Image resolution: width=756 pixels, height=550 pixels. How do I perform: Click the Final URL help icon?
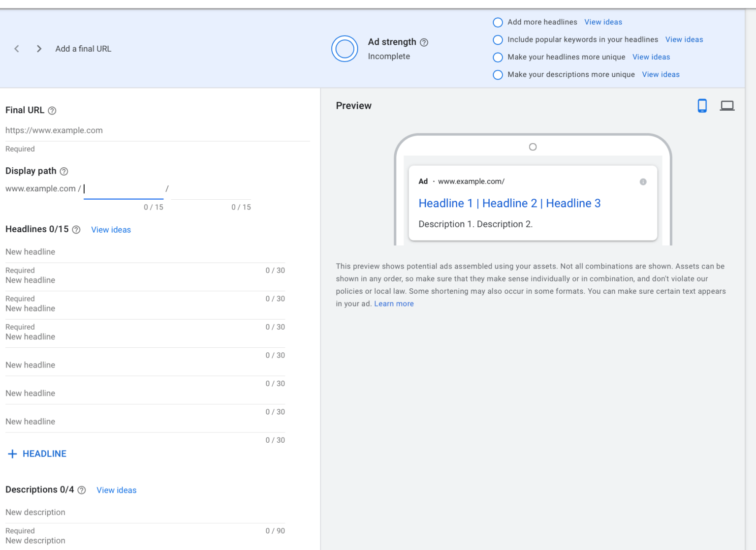(x=52, y=111)
